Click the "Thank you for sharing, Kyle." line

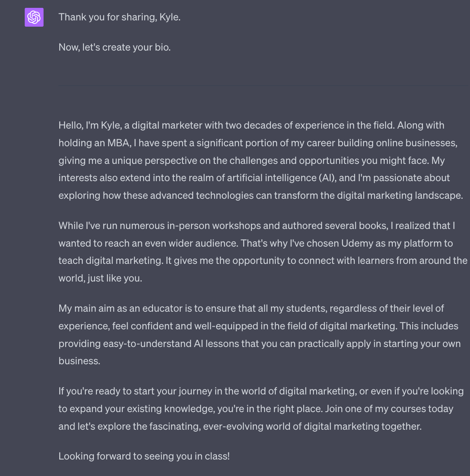[x=119, y=17]
